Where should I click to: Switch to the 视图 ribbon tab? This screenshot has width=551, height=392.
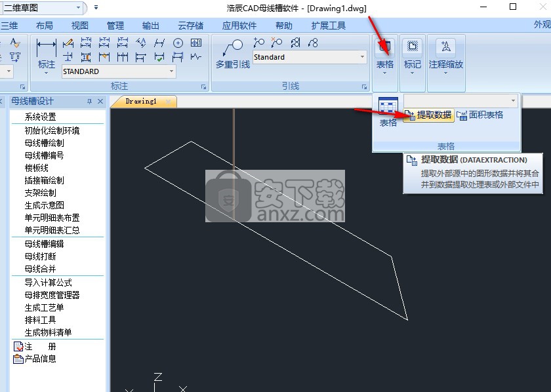tap(80, 26)
